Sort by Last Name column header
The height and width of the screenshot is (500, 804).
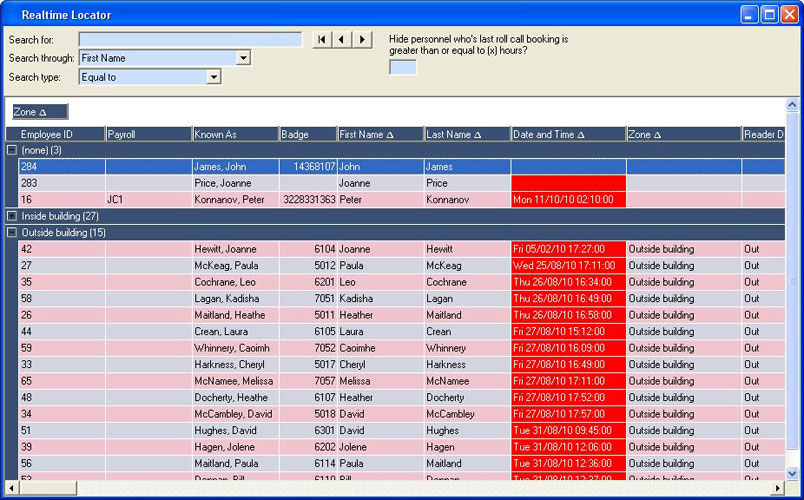pyautogui.click(x=467, y=134)
